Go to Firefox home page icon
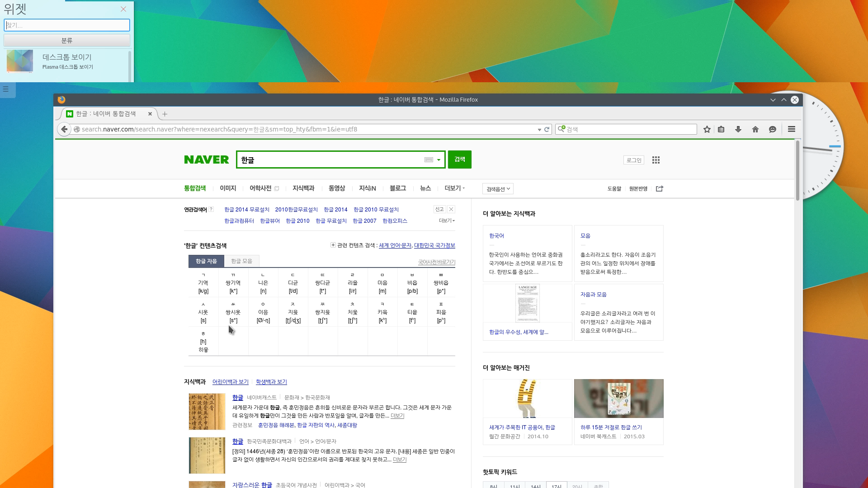868x488 pixels. click(x=755, y=129)
